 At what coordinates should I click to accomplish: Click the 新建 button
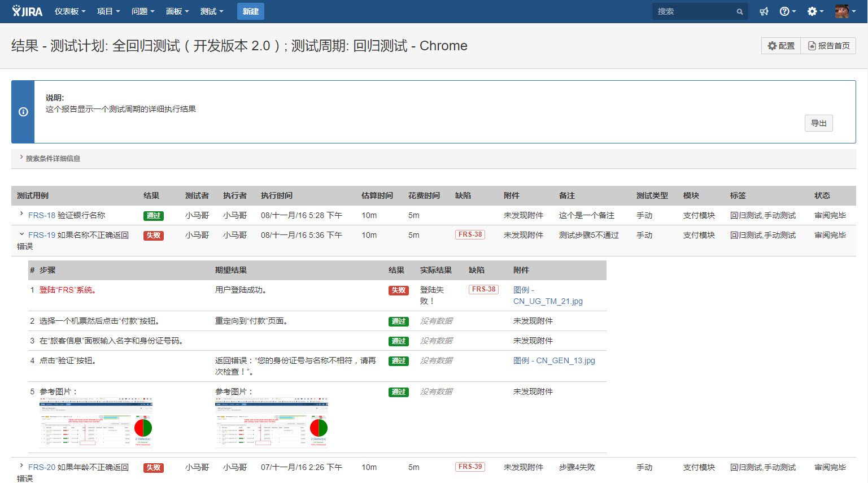(x=250, y=11)
